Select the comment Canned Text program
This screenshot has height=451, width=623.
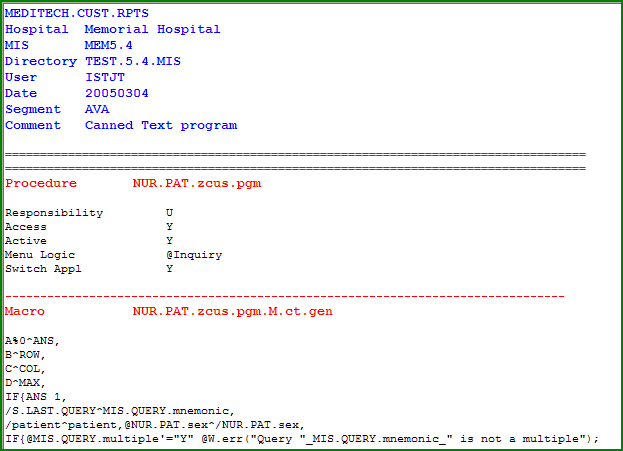pos(161,125)
